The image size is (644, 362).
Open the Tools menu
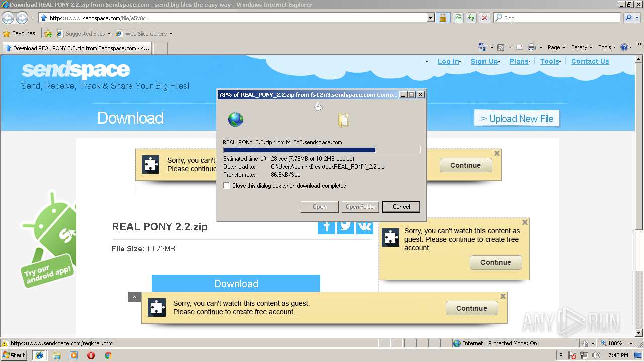tap(607, 47)
